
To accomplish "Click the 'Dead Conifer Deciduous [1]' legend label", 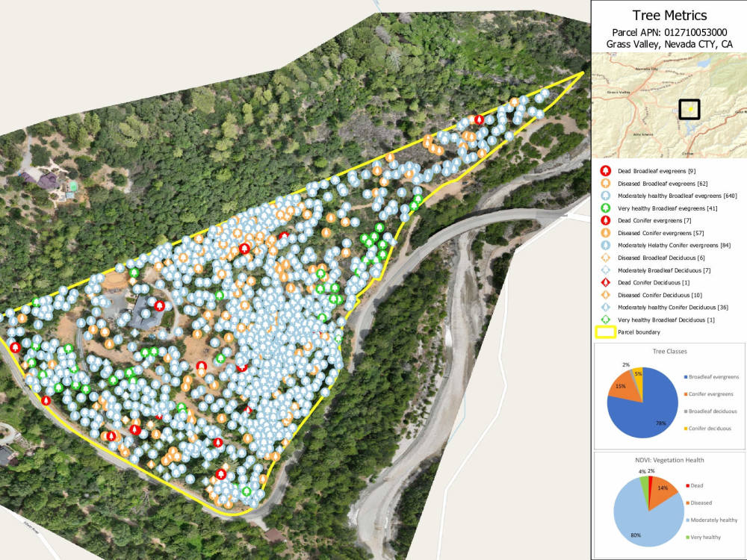I will coord(654,282).
